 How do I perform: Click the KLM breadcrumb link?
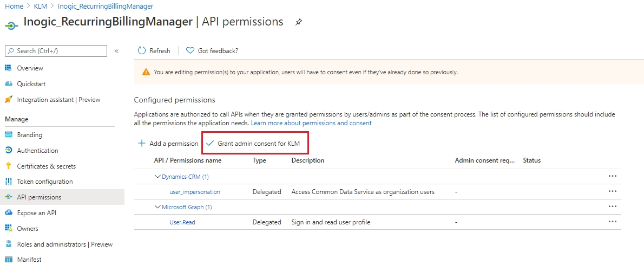click(40, 6)
